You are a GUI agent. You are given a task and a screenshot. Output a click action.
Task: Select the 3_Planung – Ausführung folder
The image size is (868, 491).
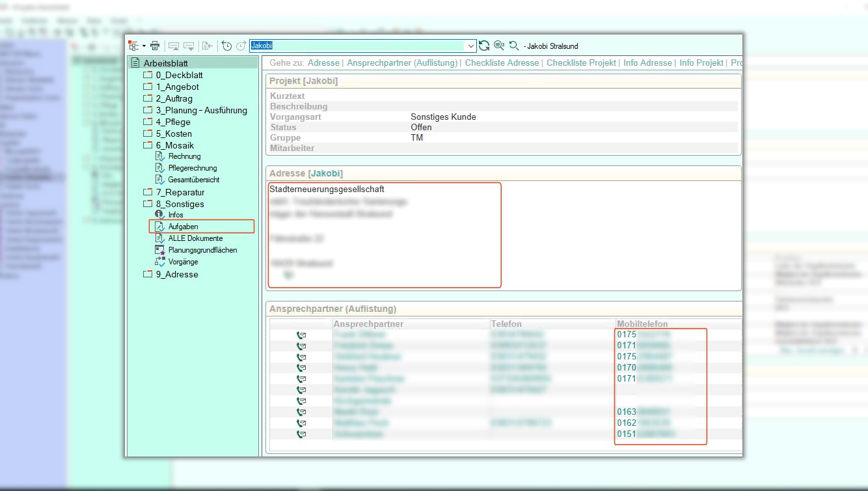click(201, 110)
